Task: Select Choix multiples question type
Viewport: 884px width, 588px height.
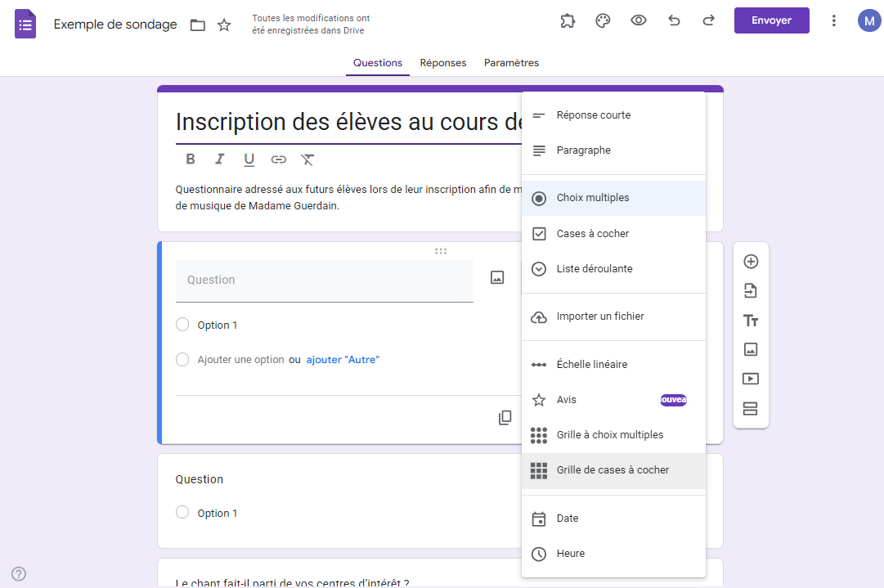Action: 613,197
